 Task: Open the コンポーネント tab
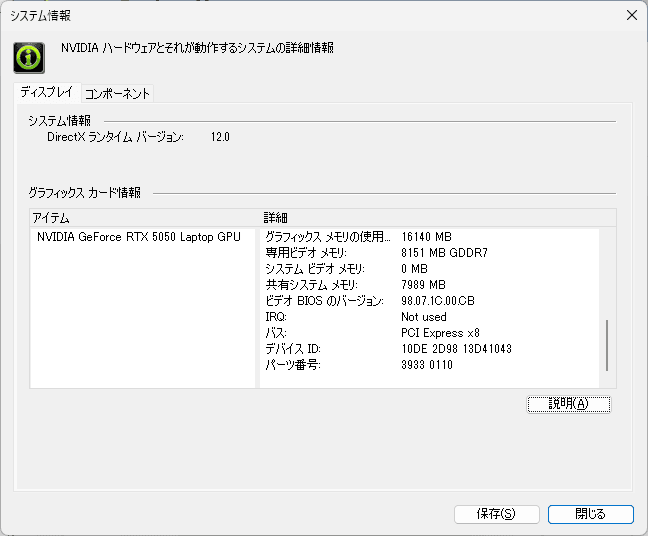point(117,93)
